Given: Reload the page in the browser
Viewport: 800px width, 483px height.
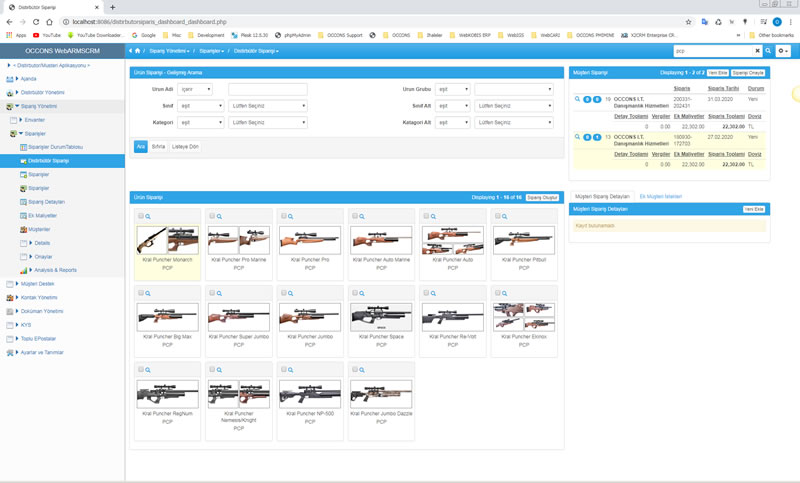Looking at the screenshot, I should [x=36, y=22].
